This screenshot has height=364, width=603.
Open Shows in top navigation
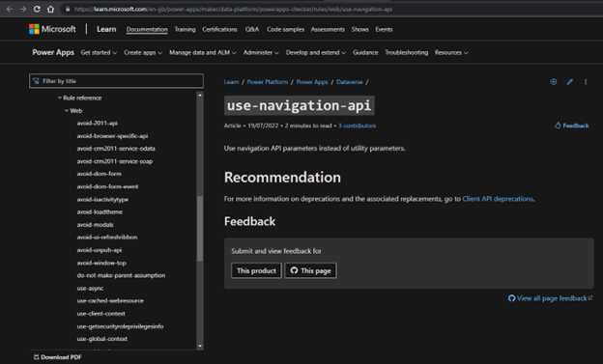coord(359,29)
